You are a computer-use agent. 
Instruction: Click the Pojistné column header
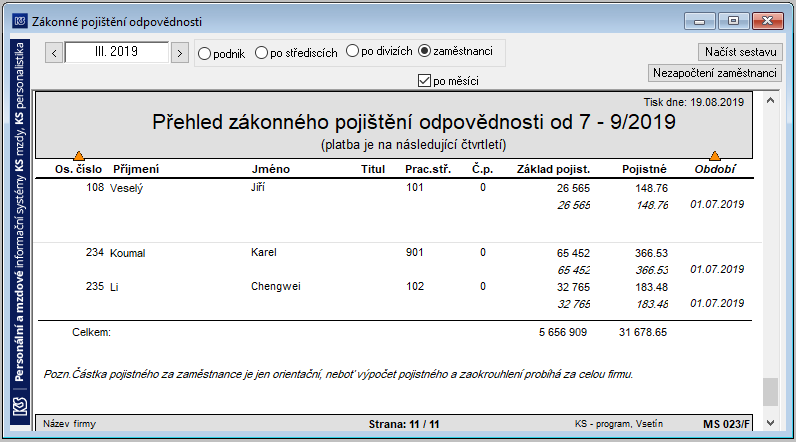click(x=644, y=169)
